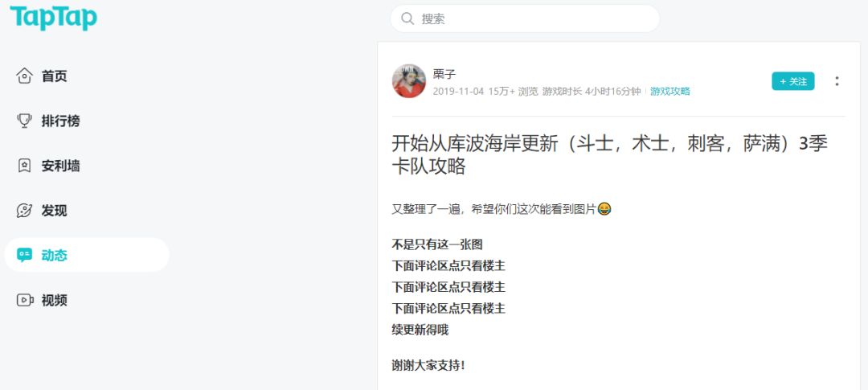Click the search magnifier icon
The height and width of the screenshot is (390, 868).
(407, 18)
